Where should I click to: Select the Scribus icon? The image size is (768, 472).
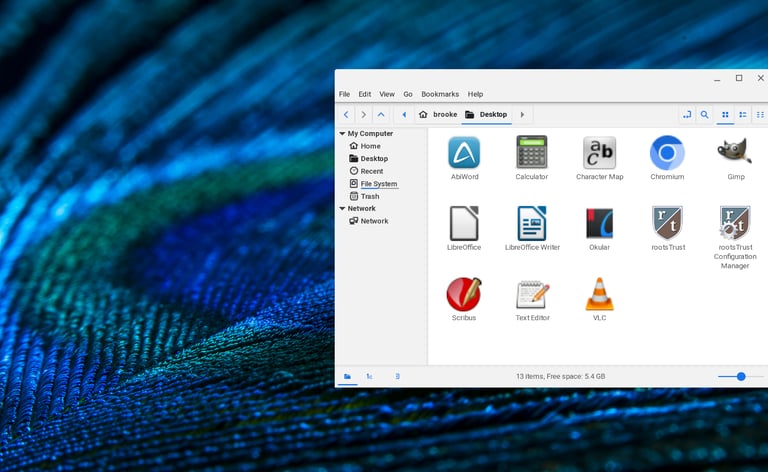[x=464, y=294]
